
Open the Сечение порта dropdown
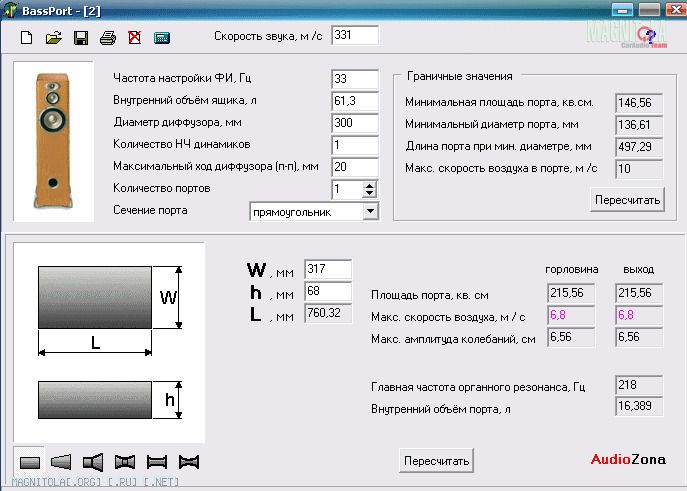[371, 211]
